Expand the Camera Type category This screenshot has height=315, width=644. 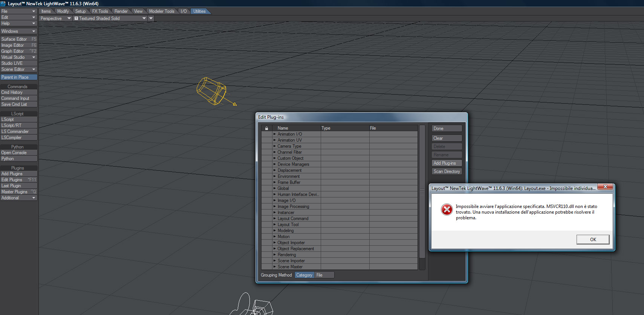(x=275, y=146)
